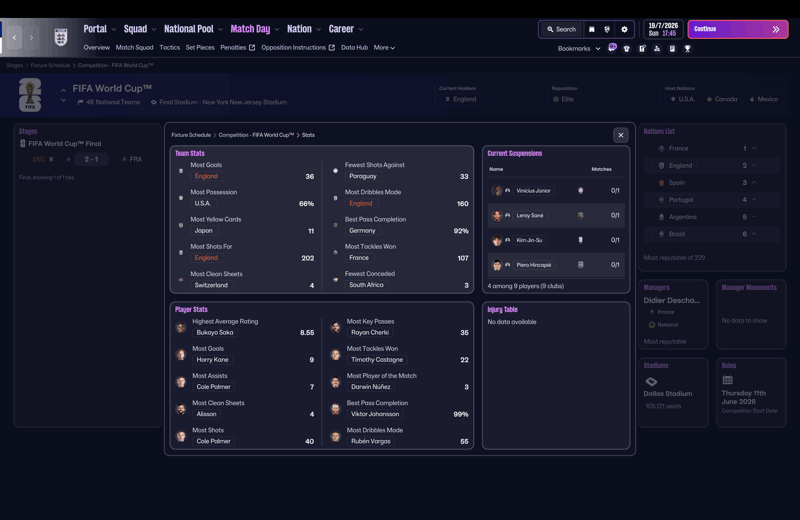Click Japan under Most Yellow Cards
Image resolution: width=800 pixels, height=520 pixels.
(x=203, y=231)
